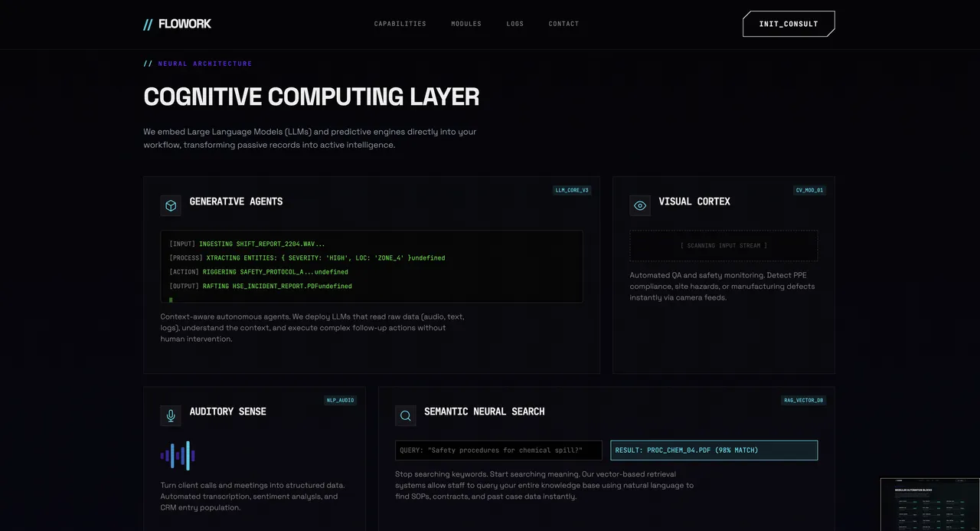The width and height of the screenshot is (980, 531).
Task: Click the Generative Agents terminal output panel
Action: [371, 267]
